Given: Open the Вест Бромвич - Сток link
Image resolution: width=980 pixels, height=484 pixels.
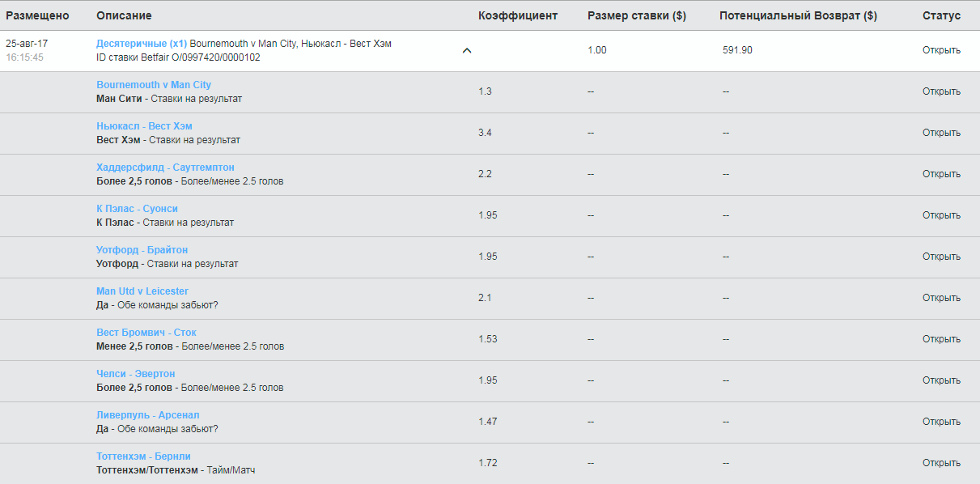Looking at the screenshot, I should coord(146,333).
